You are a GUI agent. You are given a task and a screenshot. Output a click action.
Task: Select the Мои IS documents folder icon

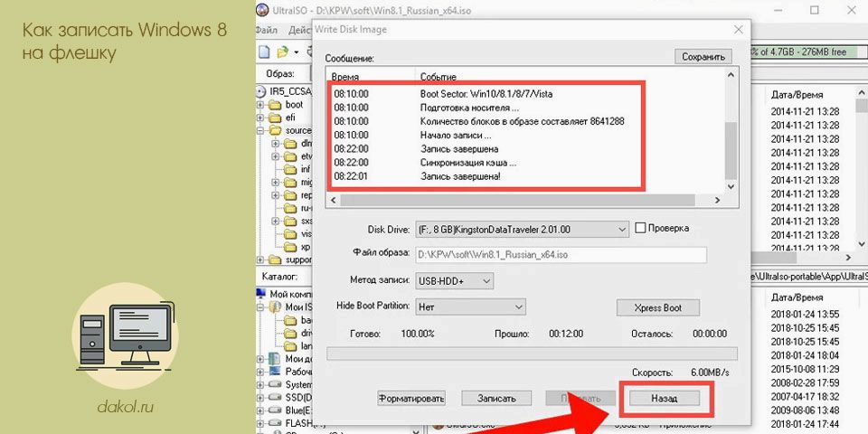pos(277,307)
